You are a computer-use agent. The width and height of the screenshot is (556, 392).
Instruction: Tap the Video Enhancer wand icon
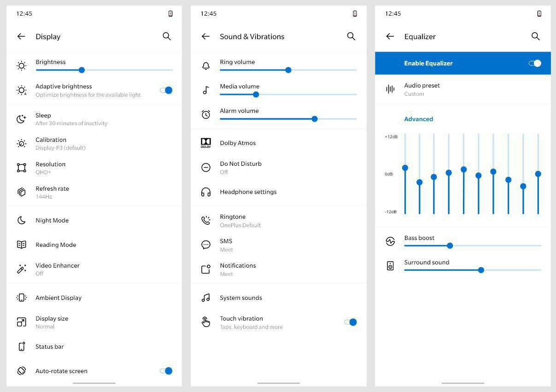pos(21,269)
